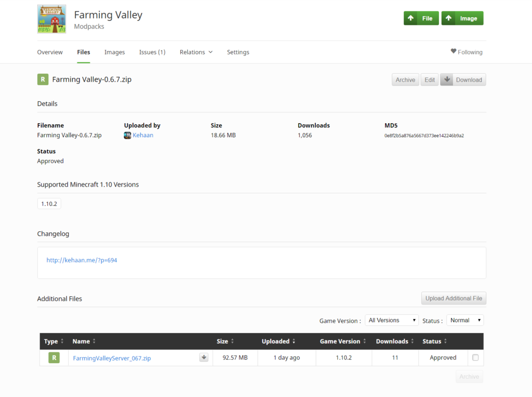Screen dimensions: 532x397
Task: Click the 1.10.2 game version cell in table
Action: 344,358
